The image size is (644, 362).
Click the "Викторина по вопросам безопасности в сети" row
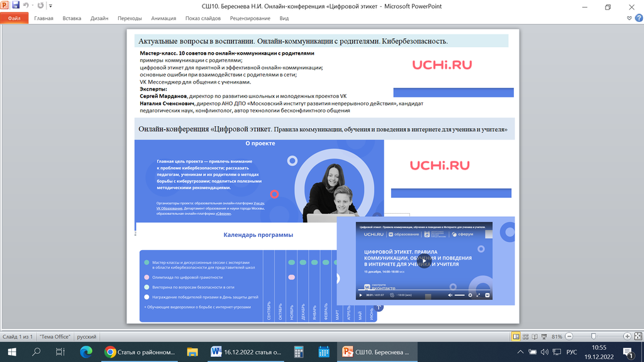[189, 287]
